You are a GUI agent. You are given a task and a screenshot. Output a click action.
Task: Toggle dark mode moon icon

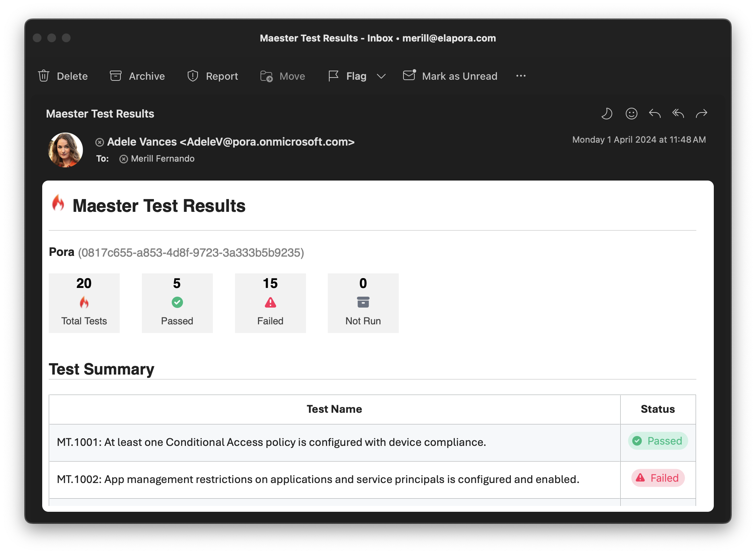click(606, 113)
